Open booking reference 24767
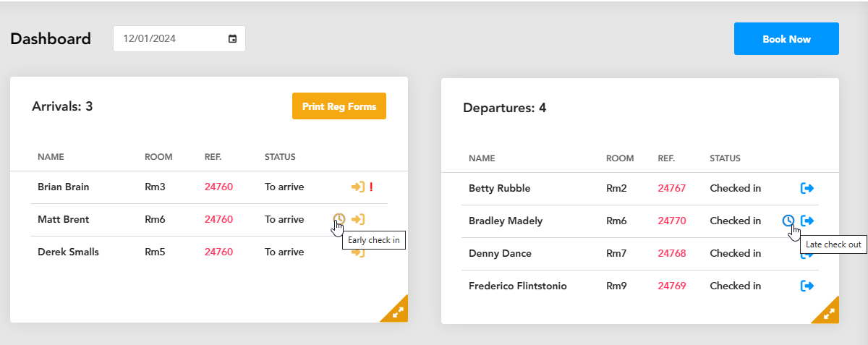 672,188
